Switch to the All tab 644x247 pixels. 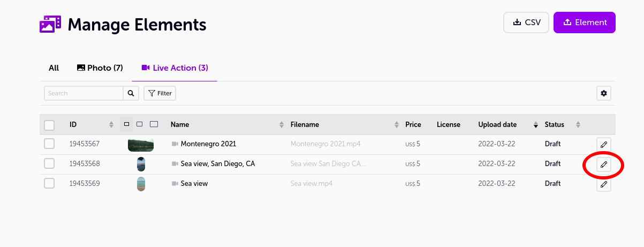coord(54,68)
